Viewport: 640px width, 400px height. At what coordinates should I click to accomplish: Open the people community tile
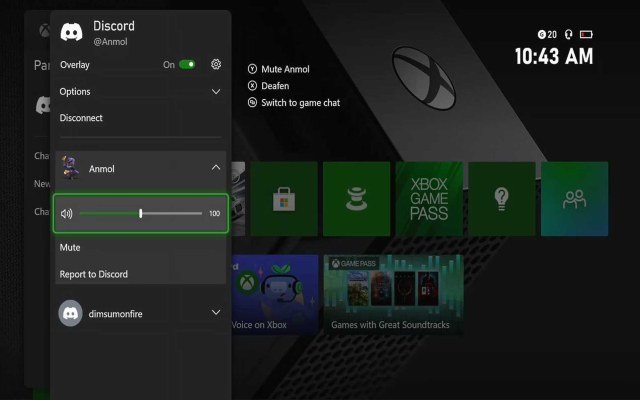575,199
